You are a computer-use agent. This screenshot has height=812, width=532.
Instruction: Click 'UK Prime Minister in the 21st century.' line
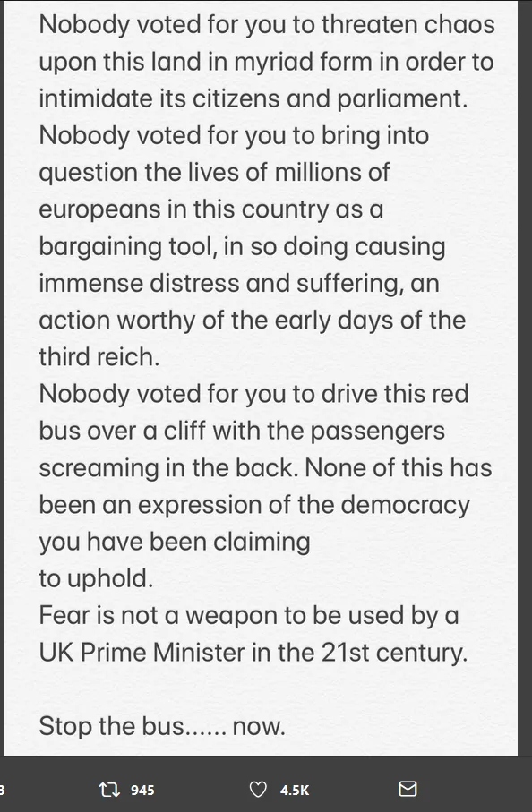(253, 652)
